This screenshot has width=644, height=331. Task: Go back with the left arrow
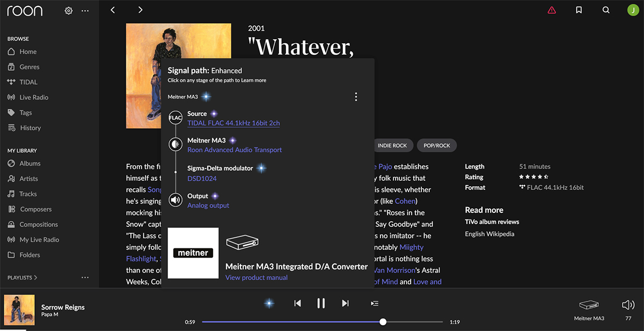(113, 10)
